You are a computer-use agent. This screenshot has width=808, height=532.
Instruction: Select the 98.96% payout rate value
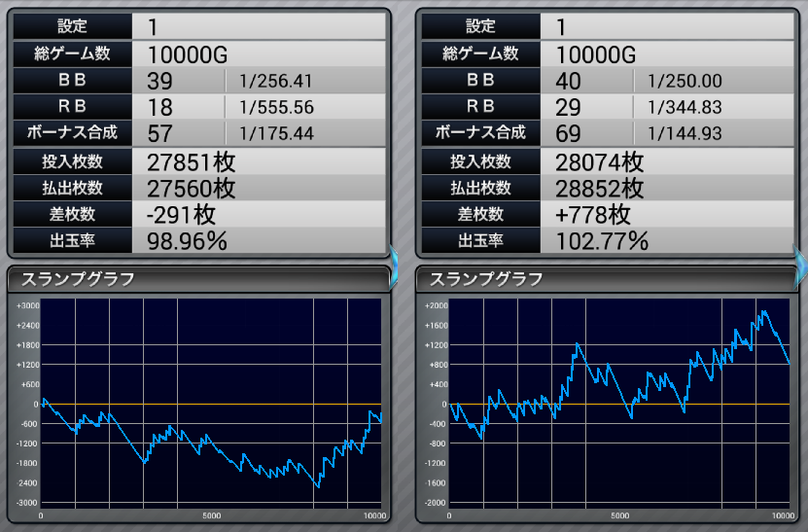point(187,240)
